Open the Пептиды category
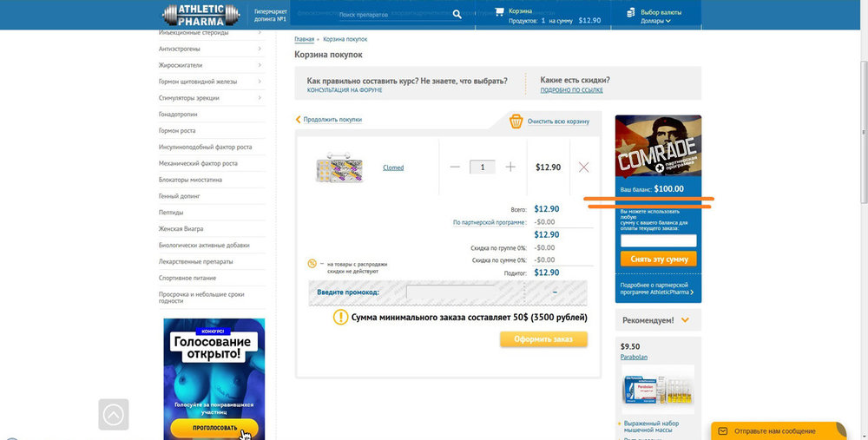Image resolution: width=868 pixels, height=440 pixels. point(171,213)
